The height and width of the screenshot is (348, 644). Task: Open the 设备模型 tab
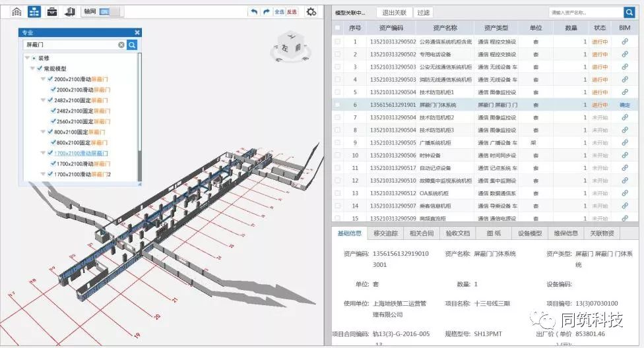[530, 233]
